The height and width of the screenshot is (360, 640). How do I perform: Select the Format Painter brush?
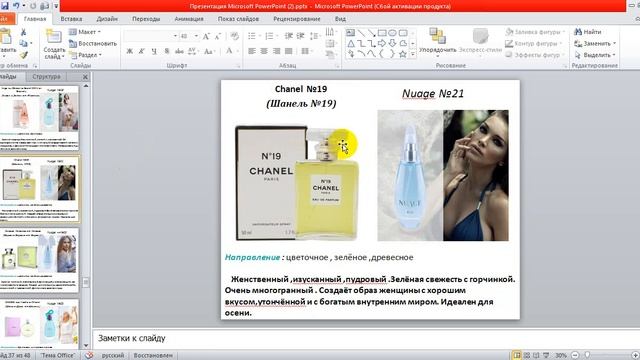23,55
